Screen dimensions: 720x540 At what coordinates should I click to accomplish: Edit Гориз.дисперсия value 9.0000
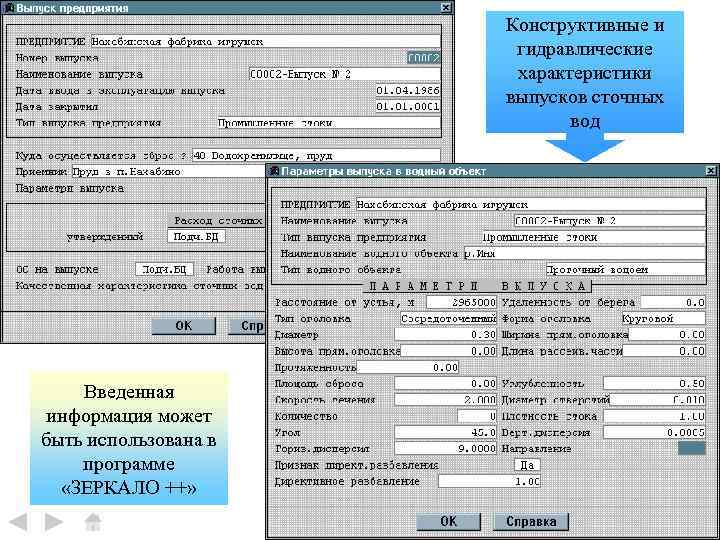(x=445, y=449)
